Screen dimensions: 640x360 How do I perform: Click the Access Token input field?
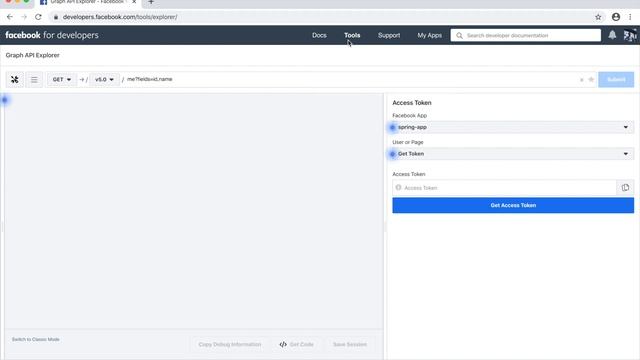504,188
